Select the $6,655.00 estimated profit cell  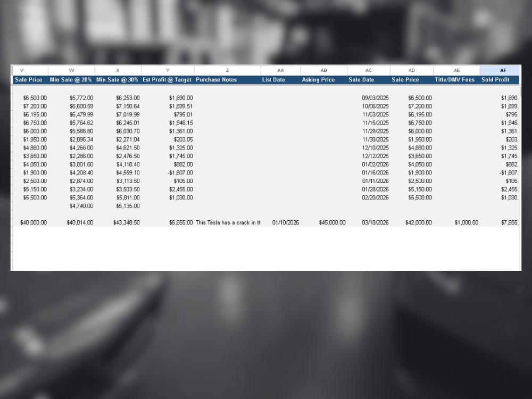point(168,222)
